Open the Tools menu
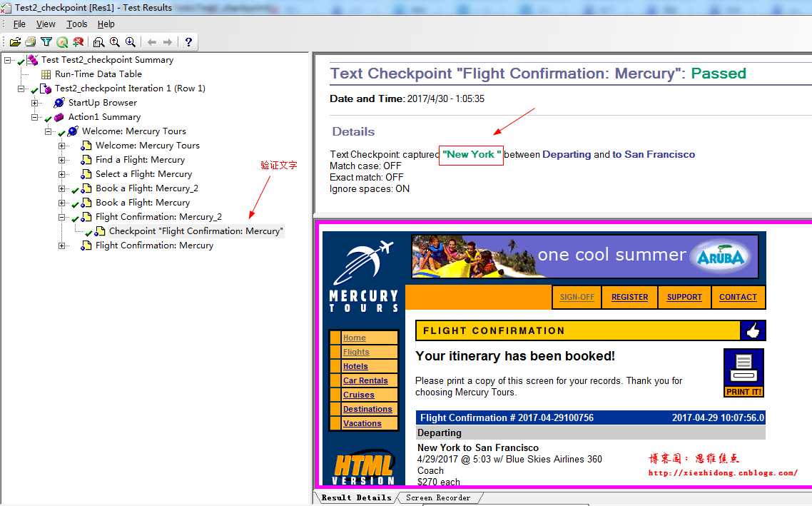 76,24
